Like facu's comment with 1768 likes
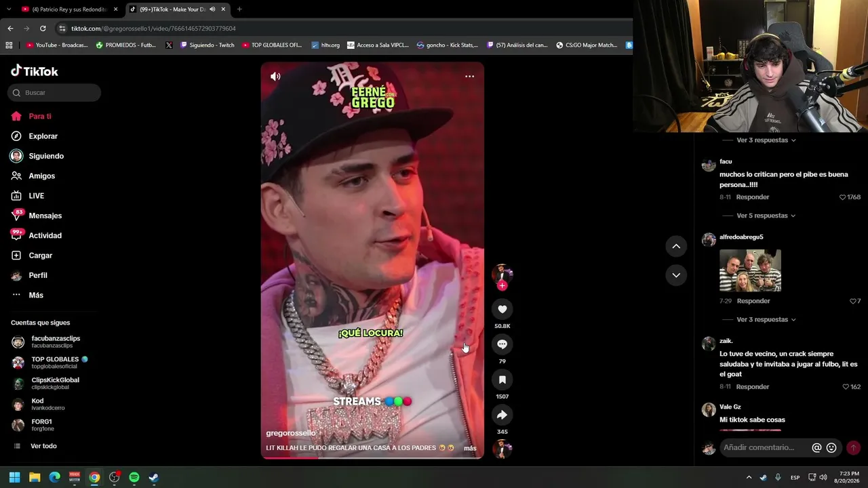 tap(842, 197)
